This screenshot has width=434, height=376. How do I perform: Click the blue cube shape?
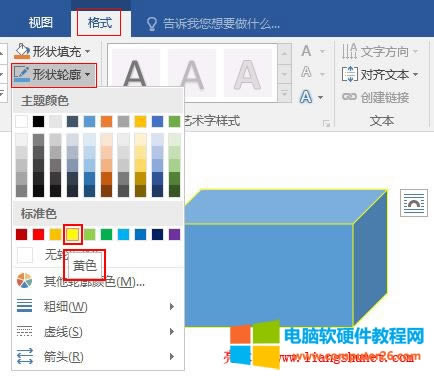[x=268, y=257]
